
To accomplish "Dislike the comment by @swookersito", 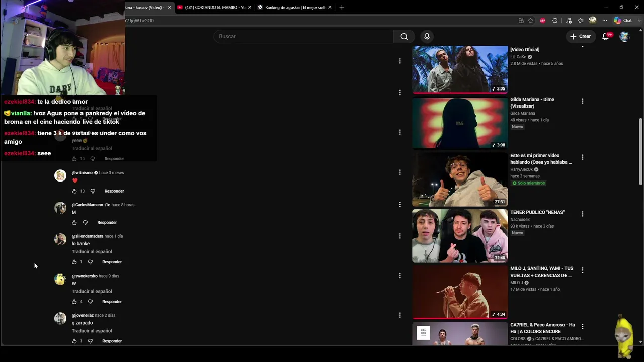I will (x=91, y=302).
